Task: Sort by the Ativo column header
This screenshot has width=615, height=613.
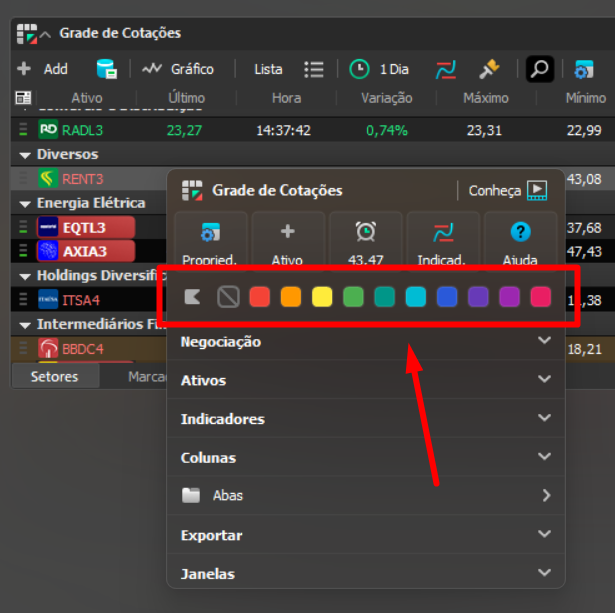Action: [87, 98]
